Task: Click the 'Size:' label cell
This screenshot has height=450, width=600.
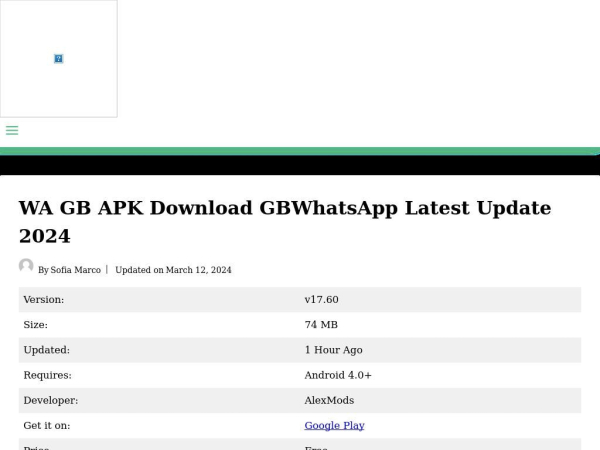Action: (x=159, y=325)
